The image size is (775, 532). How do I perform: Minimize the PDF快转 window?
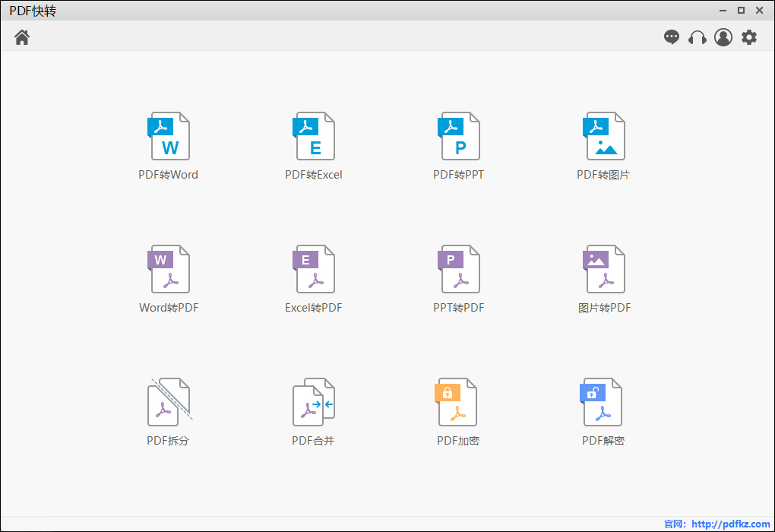pyautogui.click(x=723, y=11)
